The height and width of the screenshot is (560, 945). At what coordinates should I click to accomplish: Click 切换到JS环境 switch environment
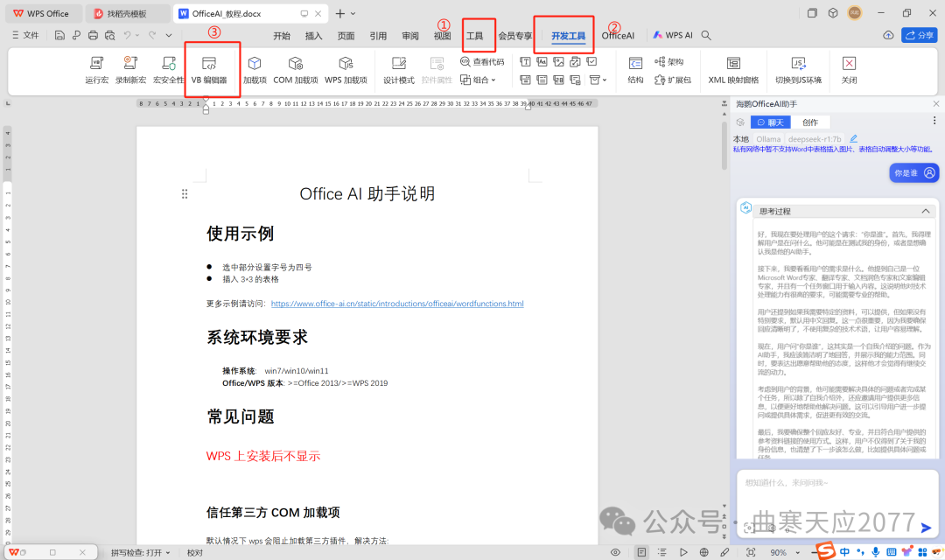point(798,70)
